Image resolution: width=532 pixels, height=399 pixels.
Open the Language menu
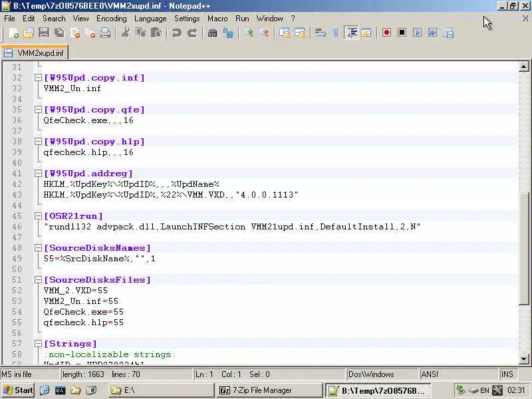pyautogui.click(x=150, y=19)
